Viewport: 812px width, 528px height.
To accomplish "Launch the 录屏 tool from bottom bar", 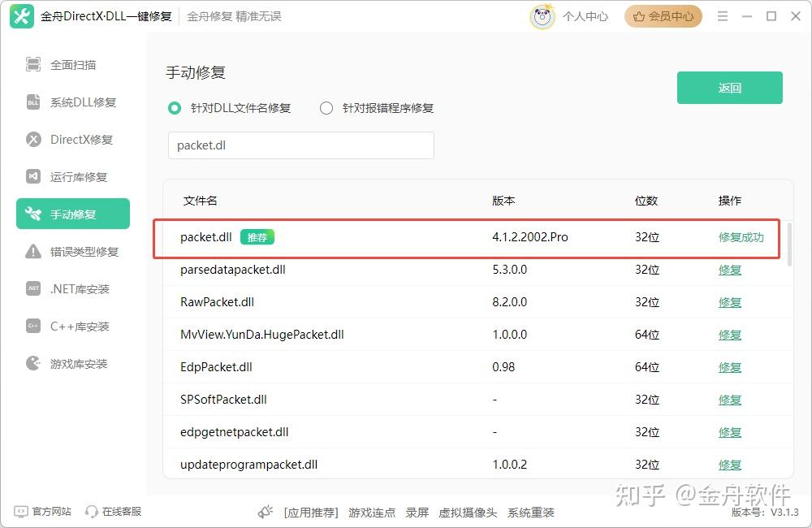I will pyautogui.click(x=418, y=513).
